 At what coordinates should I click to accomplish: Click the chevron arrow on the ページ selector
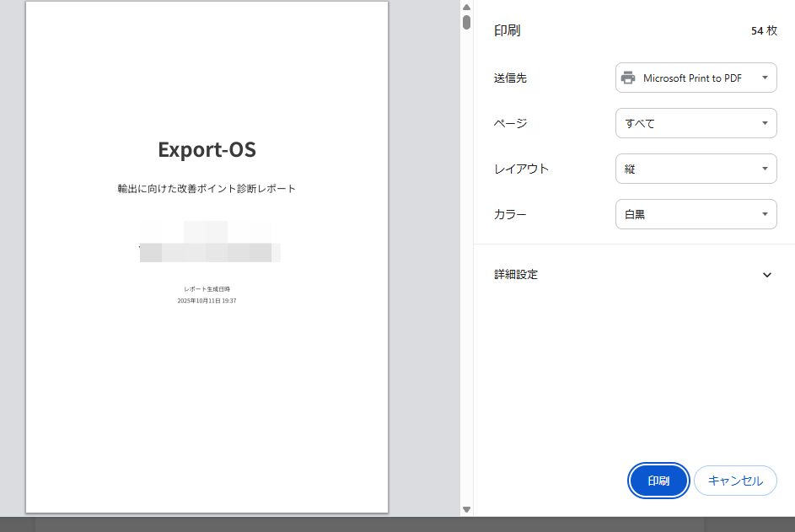(x=765, y=123)
